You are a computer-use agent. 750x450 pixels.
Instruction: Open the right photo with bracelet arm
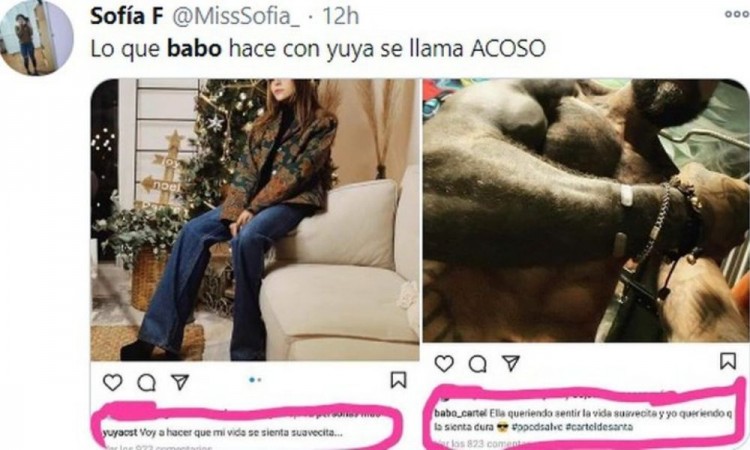[x=586, y=210]
